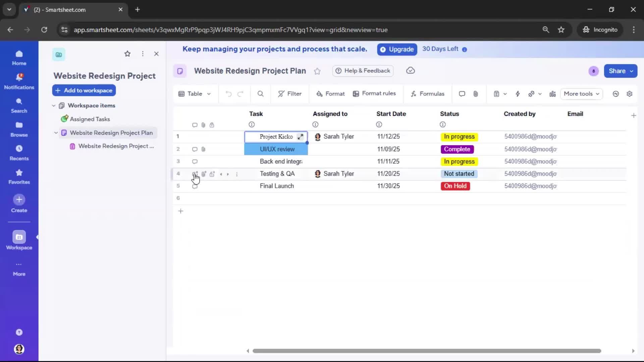
Task: Click the attachment paperclip icon on row 2
Action: (x=204, y=149)
